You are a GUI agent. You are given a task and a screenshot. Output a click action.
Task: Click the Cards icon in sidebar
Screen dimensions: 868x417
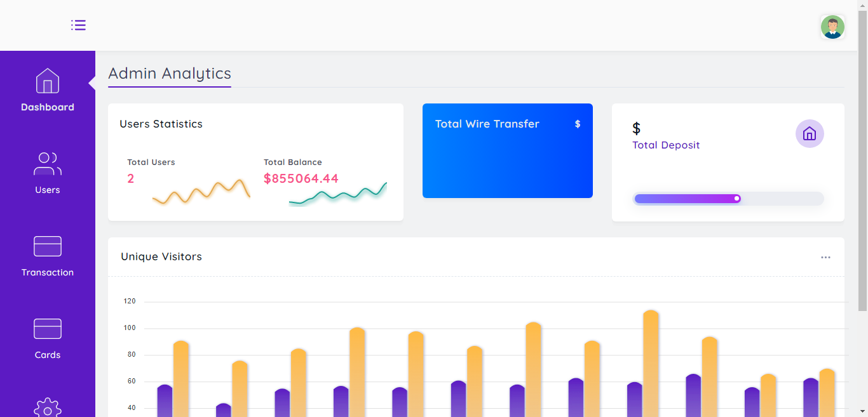coord(48,329)
